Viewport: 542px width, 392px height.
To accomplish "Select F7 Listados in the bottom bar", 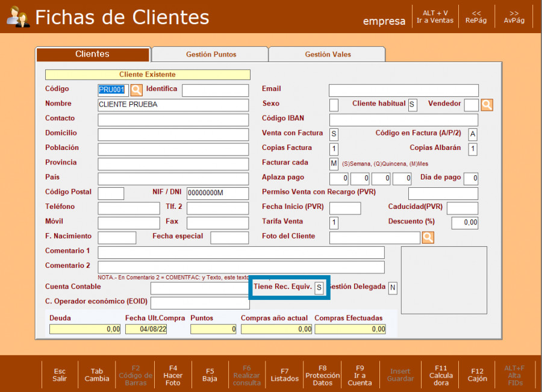I will click(285, 375).
